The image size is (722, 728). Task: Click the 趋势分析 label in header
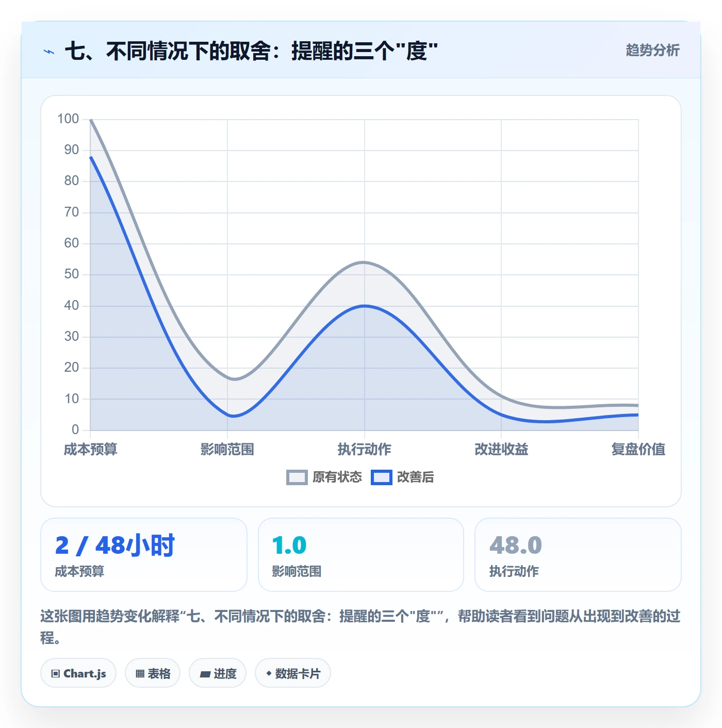click(x=652, y=51)
